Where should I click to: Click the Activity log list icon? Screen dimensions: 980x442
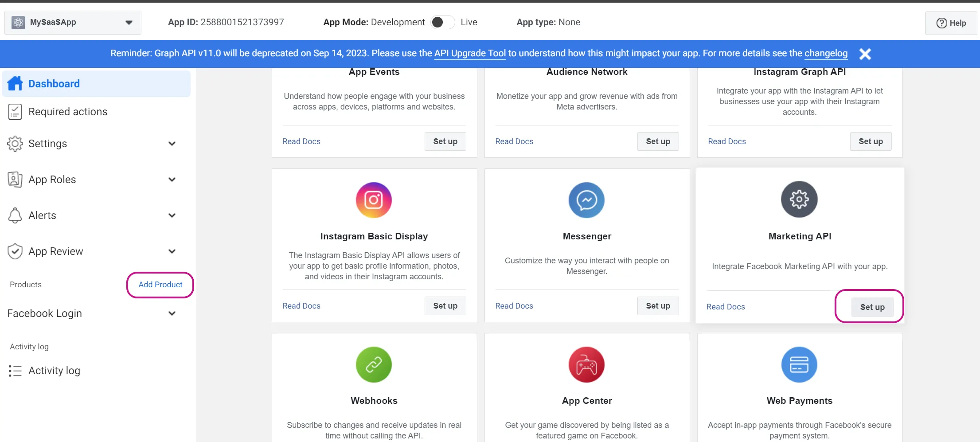(15, 371)
